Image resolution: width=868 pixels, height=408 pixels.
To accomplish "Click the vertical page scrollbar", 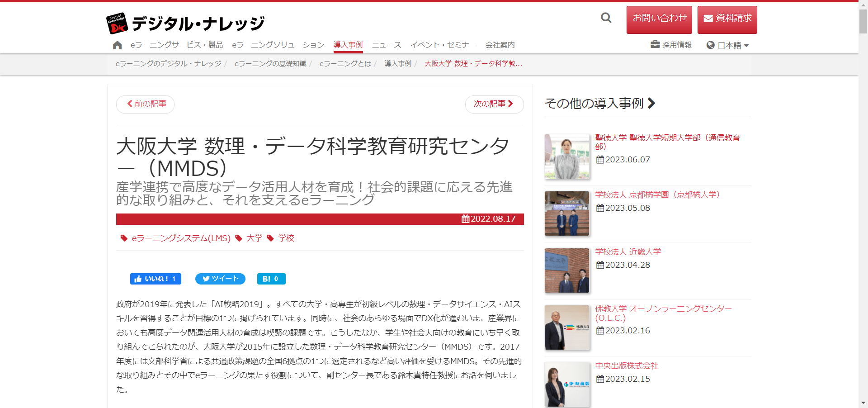I will click(x=863, y=204).
